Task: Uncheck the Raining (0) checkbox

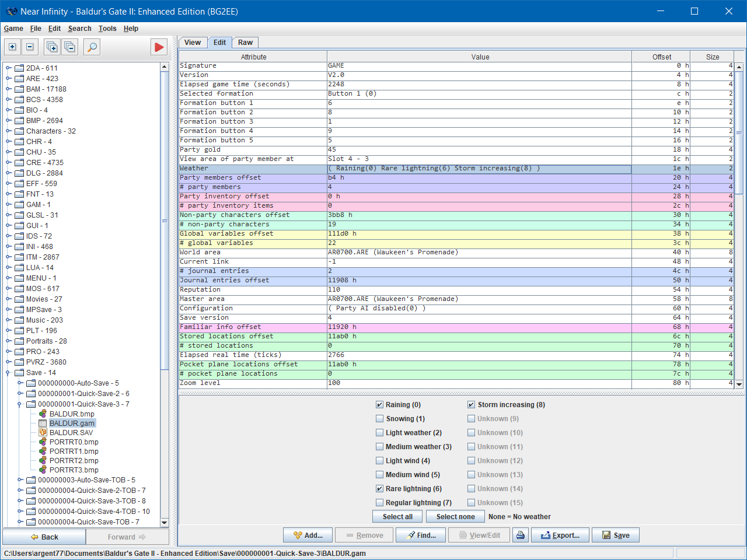Action: 380,405
